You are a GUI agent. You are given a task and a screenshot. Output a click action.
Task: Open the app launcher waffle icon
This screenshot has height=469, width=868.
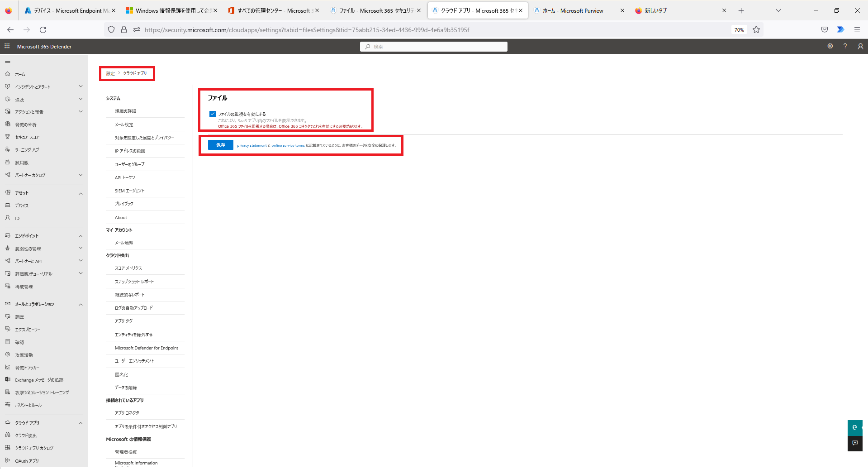point(7,46)
